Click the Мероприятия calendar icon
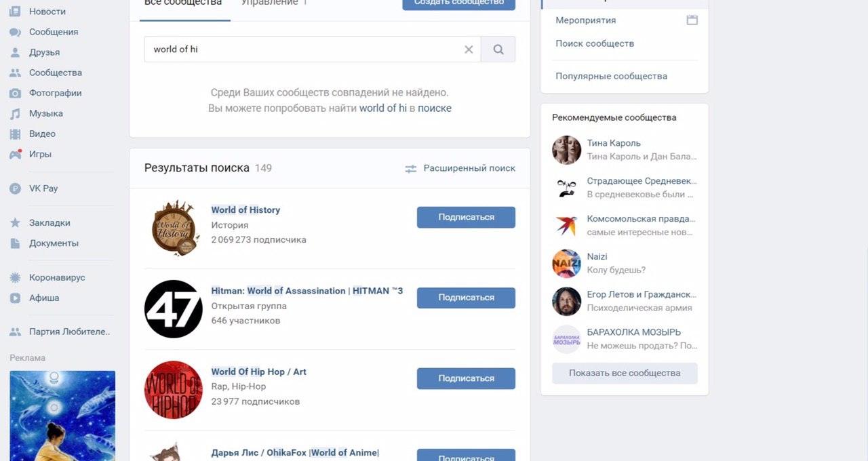Viewport: 868px width, 461px height. click(x=692, y=20)
